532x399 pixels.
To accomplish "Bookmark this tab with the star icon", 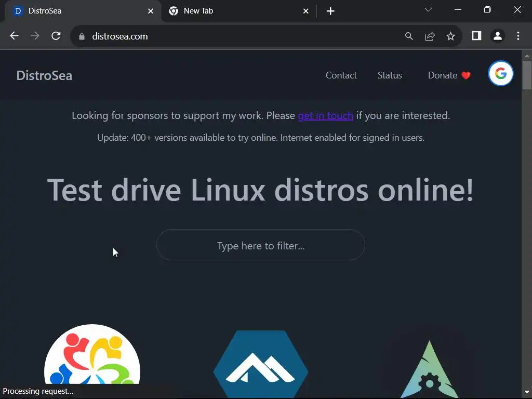I will coord(450,36).
